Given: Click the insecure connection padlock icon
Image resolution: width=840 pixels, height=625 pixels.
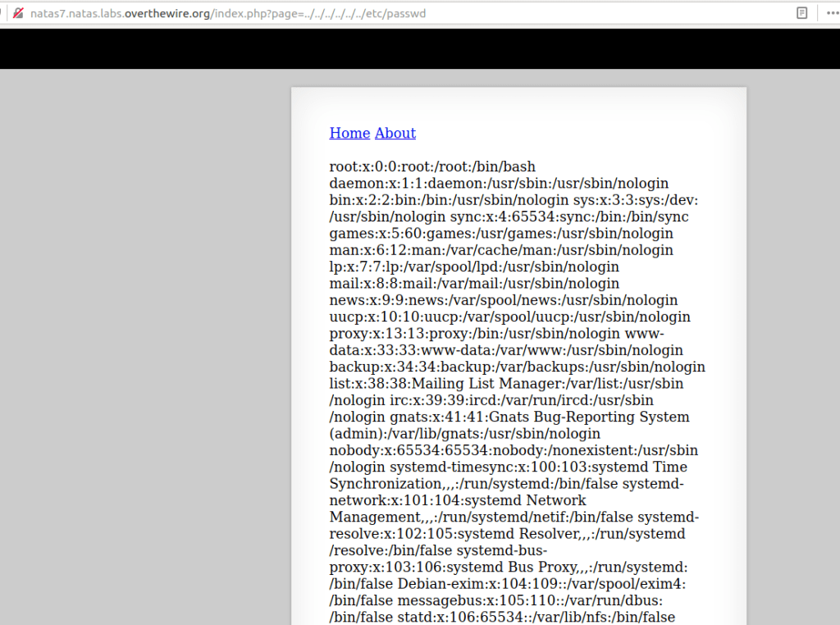Looking at the screenshot, I should (x=17, y=13).
